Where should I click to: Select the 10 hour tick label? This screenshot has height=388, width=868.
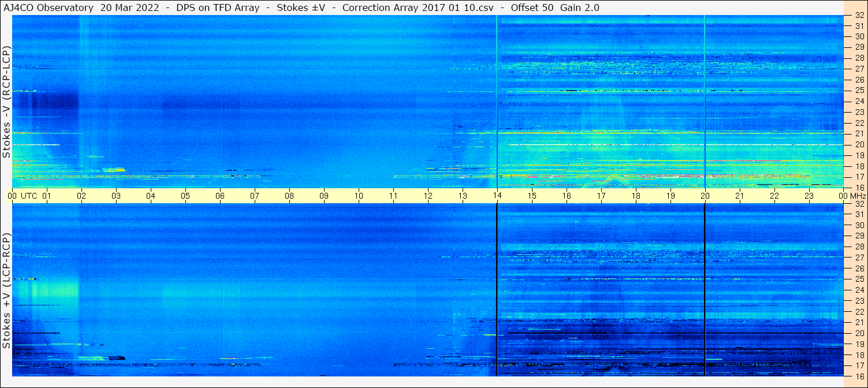tap(359, 196)
